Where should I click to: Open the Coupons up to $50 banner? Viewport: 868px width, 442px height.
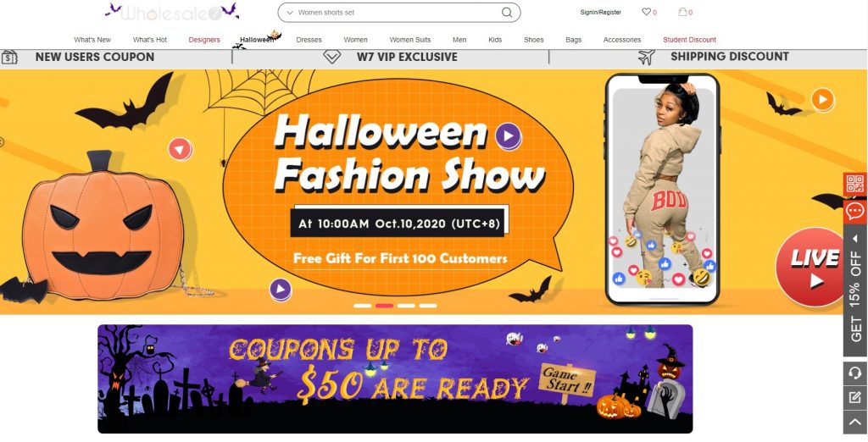[395, 379]
